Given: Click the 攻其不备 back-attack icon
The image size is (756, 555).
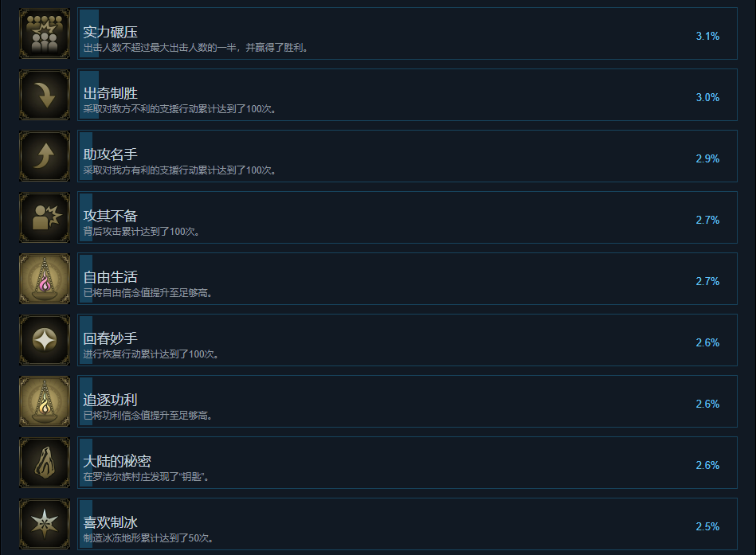Looking at the screenshot, I should click(x=45, y=217).
